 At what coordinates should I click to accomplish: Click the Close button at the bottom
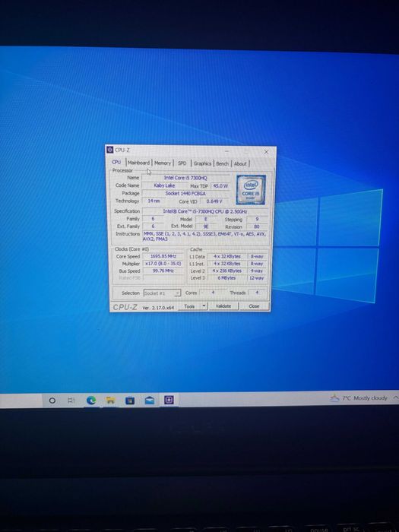pyautogui.click(x=254, y=306)
